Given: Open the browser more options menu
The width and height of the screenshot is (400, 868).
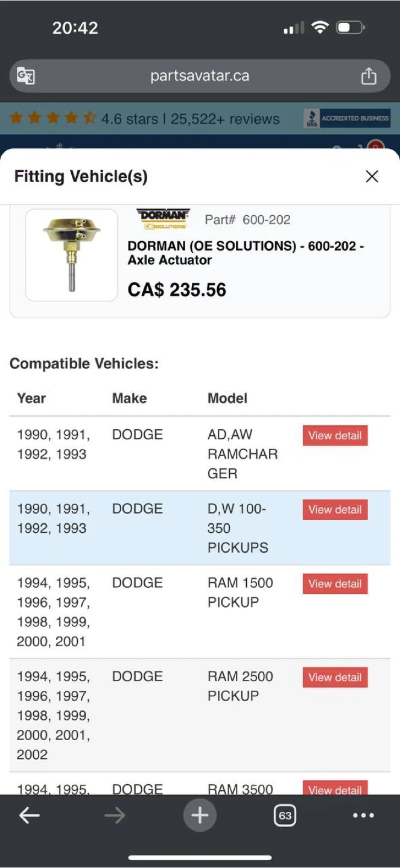Looking at the screenshot, I should point(363,816).
